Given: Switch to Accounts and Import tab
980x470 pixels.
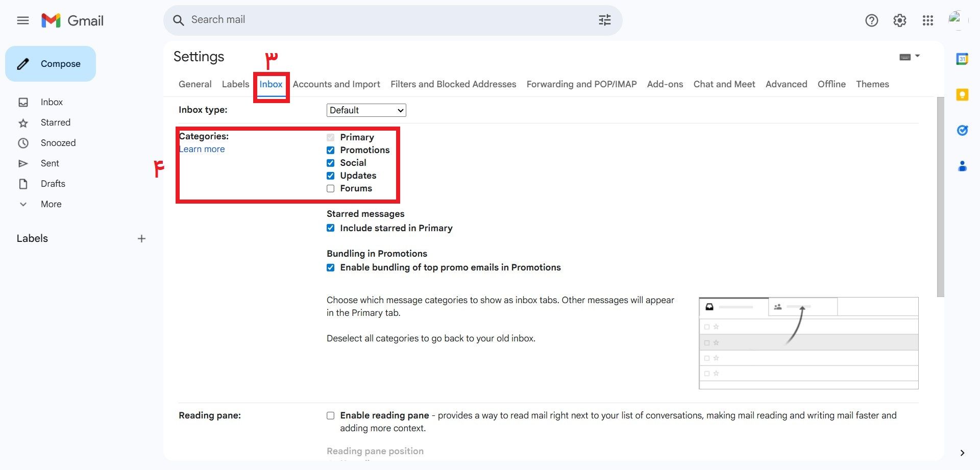Looking at the screenshot, I should click(x=336, y=84).
